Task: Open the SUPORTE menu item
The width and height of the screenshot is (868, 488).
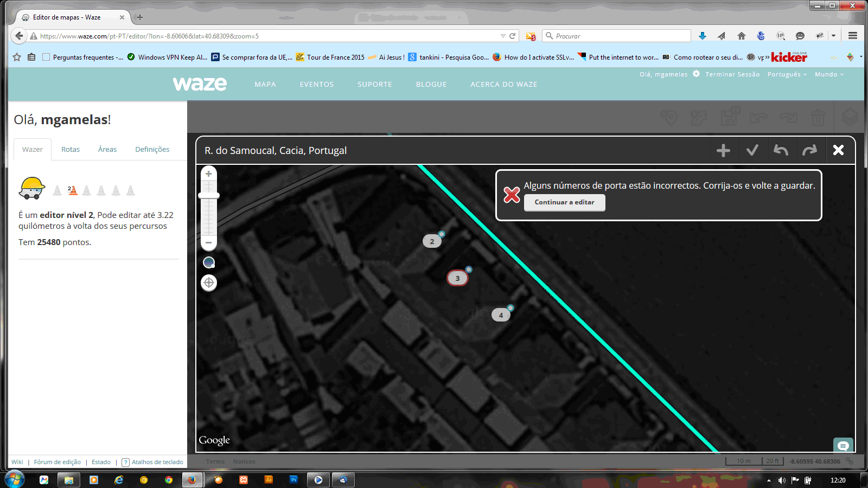Action: (375, 85)
